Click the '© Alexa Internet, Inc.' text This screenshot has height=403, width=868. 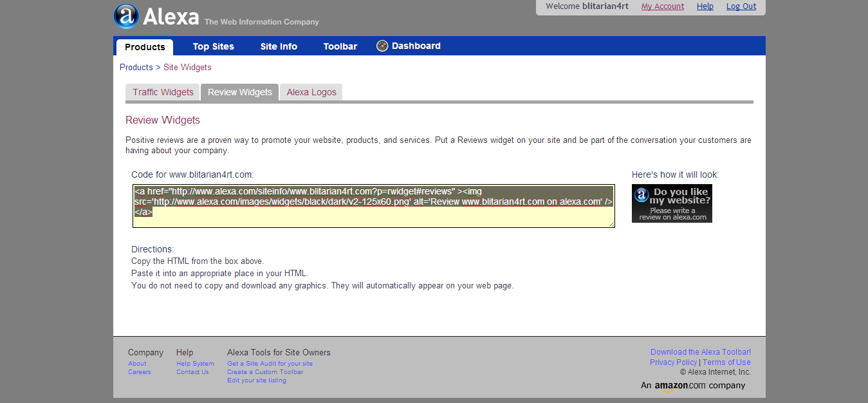pos(716,372)
